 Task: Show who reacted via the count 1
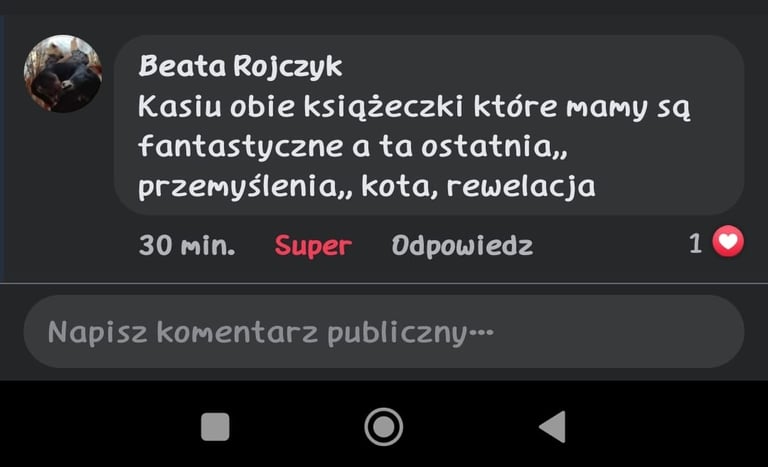696,243
